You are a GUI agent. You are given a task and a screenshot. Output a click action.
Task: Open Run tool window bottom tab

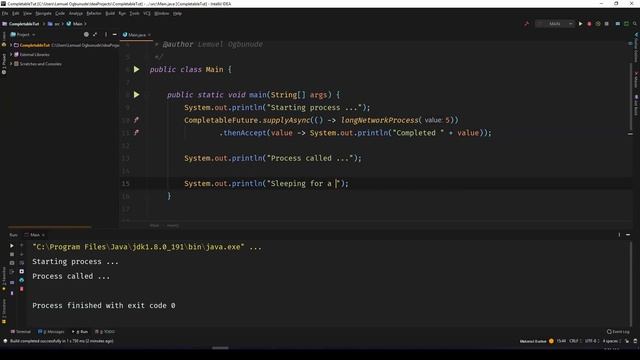[80, 332]
